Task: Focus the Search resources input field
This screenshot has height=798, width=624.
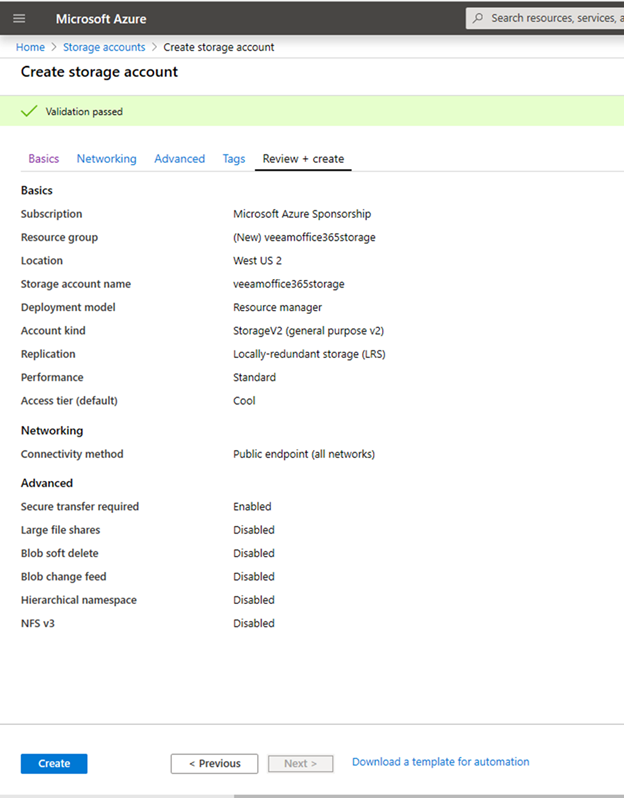Action: [545, 18]
